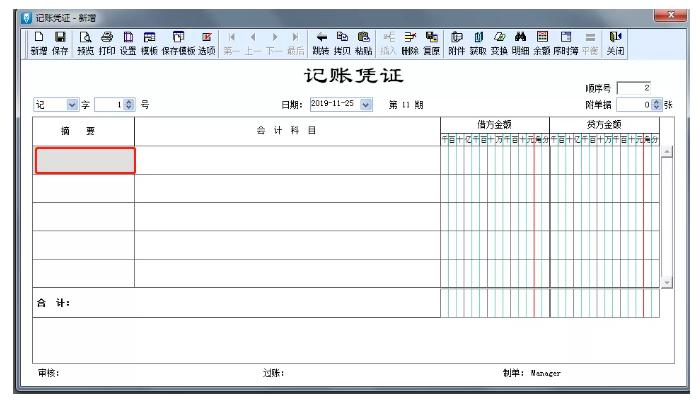
Task: Click the 第 11 期 period label
Action: (406, 105)
